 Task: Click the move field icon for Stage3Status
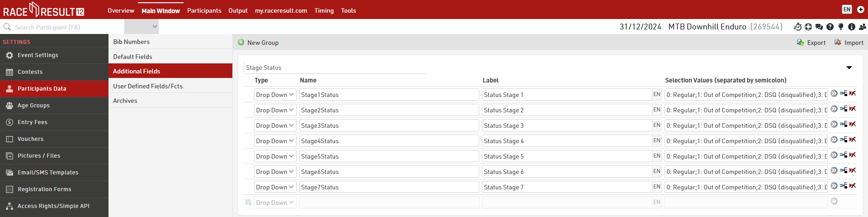click(844, 125)
